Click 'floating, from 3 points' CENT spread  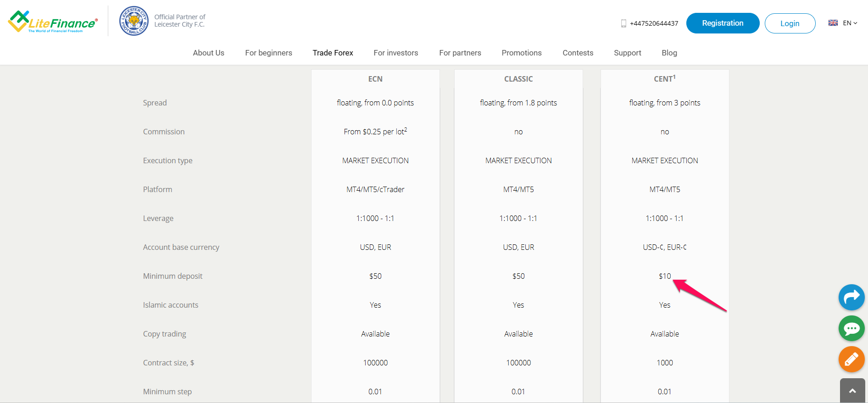(x=665, y=103)
